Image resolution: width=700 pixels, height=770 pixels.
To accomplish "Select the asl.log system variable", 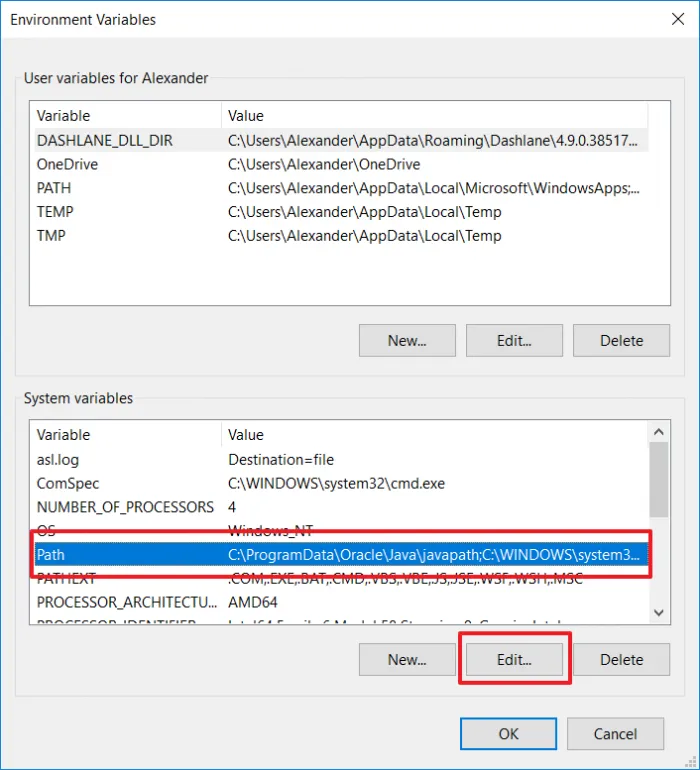I will (x=341, y=460).
